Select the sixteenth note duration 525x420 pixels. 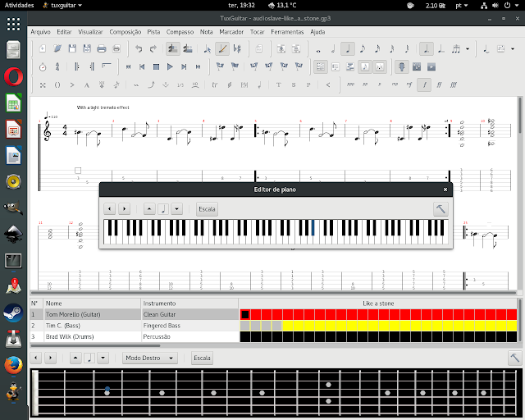tap(377, 49)
